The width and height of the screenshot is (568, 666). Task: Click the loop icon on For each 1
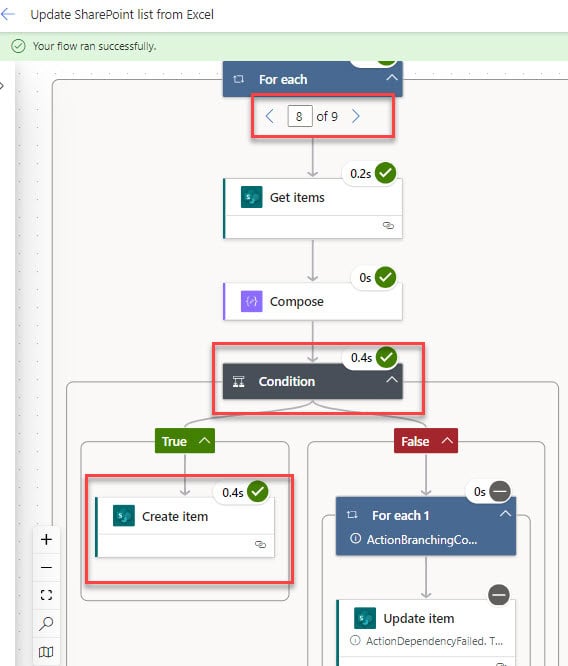(352, 515)
